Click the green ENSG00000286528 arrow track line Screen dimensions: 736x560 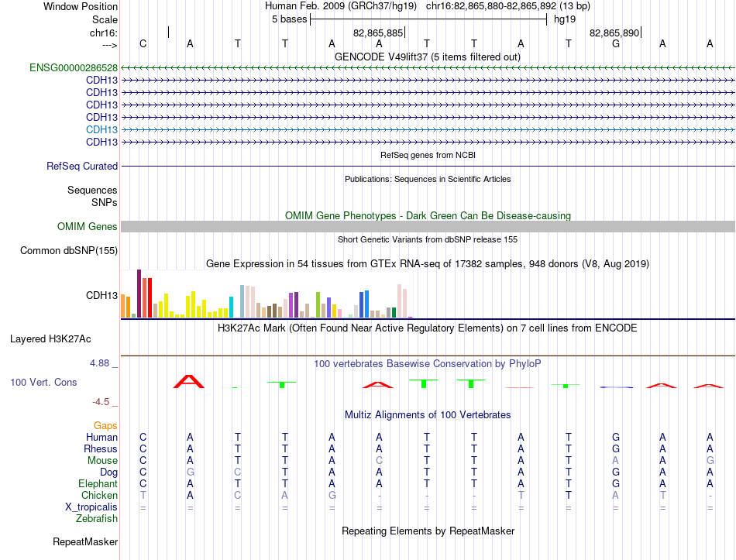click(x=428, y=68)
